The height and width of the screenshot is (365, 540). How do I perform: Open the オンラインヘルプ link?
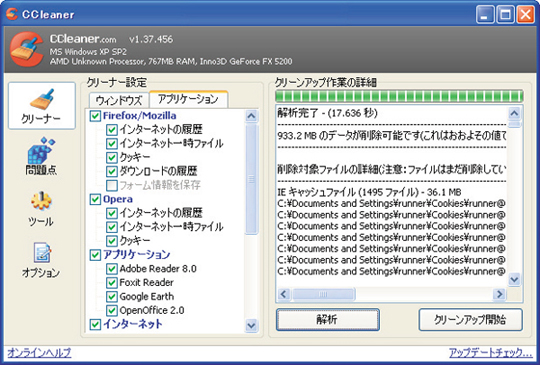coord(39,353)
